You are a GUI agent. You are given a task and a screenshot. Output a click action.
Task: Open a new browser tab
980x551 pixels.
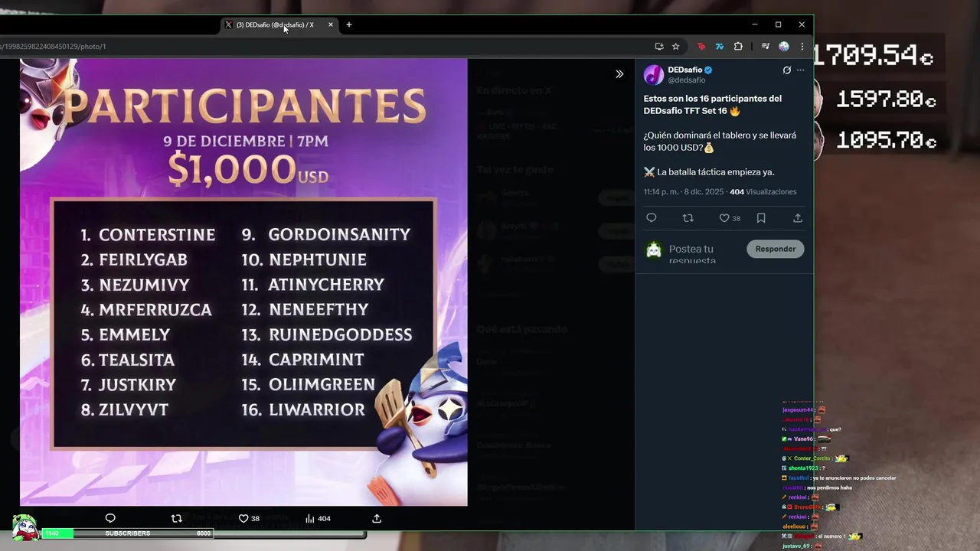[x=349, y=24]
